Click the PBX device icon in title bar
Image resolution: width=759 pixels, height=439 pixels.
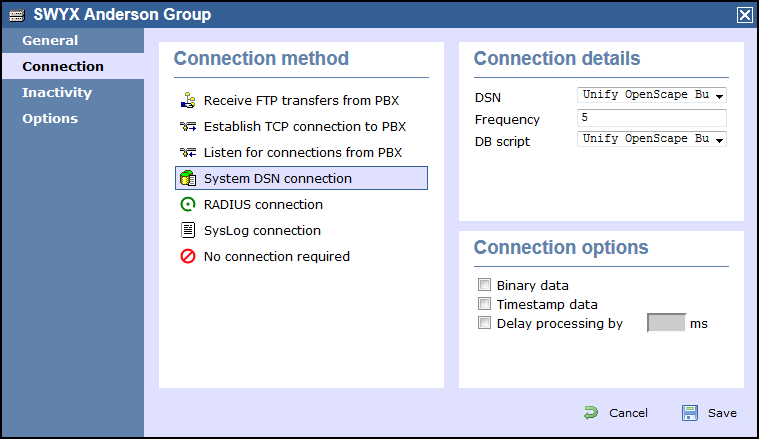[x=17, y=15]
